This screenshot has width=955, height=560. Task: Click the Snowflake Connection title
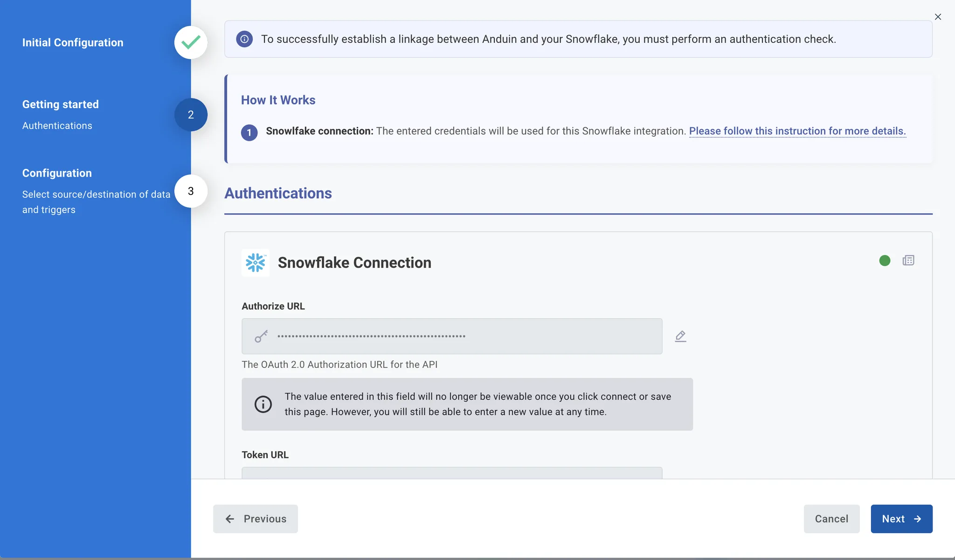(x=354, y=263)
